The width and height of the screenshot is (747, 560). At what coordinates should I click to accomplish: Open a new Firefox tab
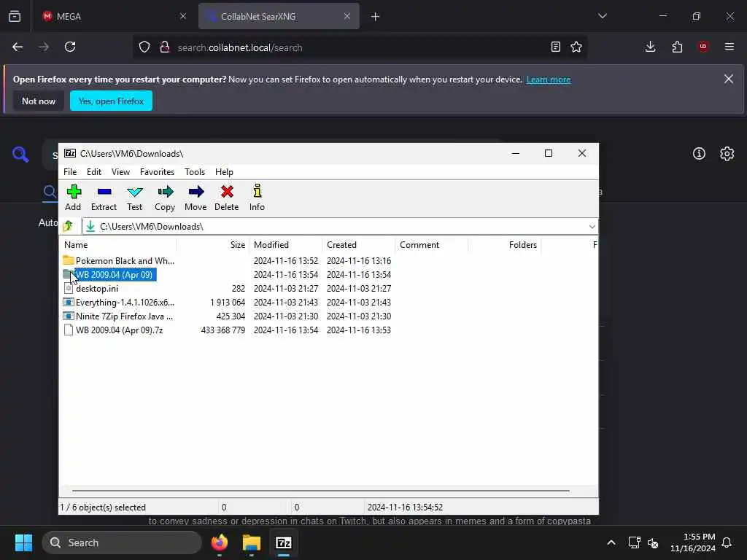coord(376,17)
